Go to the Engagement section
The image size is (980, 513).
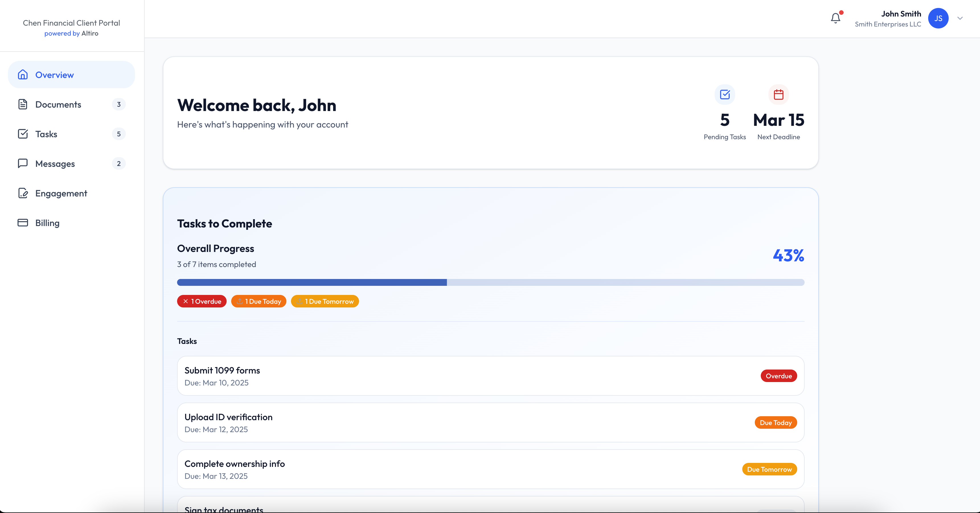tap(61, 193)
